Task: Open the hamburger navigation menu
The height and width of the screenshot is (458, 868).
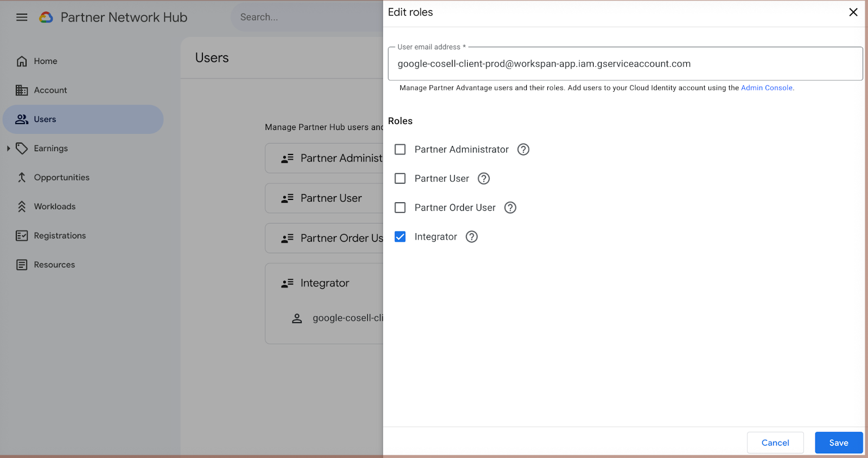Action: [22, 17]
